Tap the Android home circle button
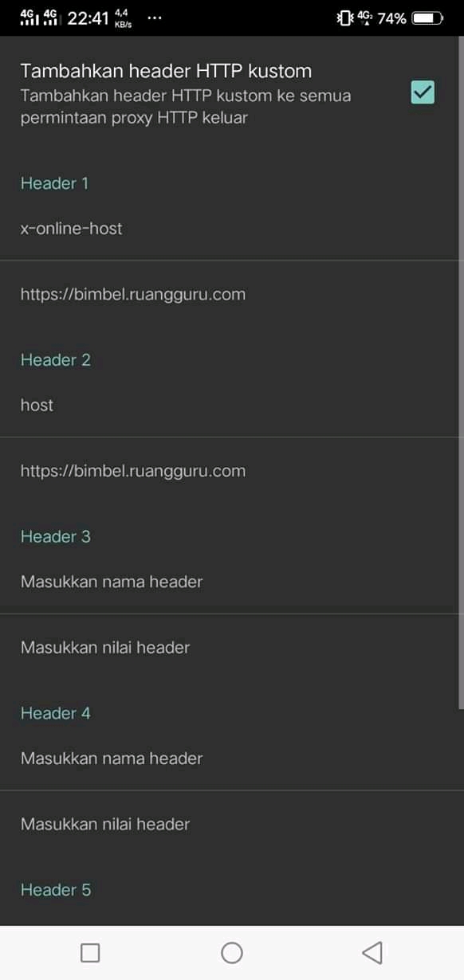Screen dimensions: 464x980 pyautogui.click(x=232, y=952)
